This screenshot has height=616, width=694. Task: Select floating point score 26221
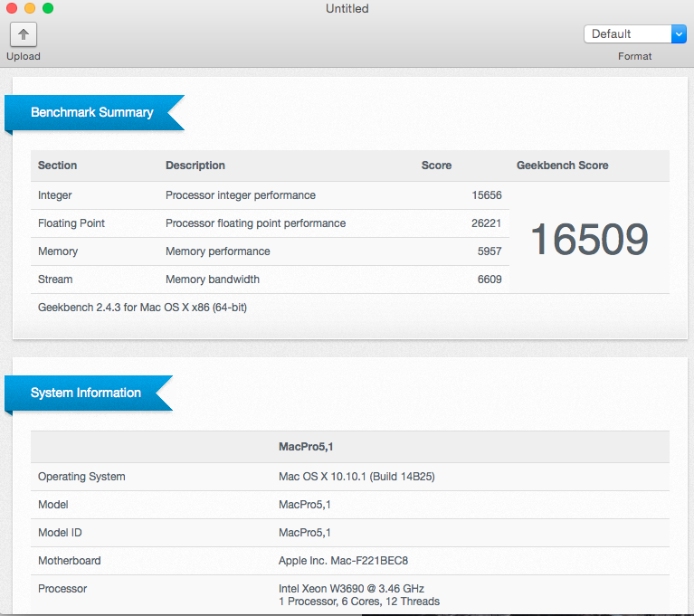[486, 223]
